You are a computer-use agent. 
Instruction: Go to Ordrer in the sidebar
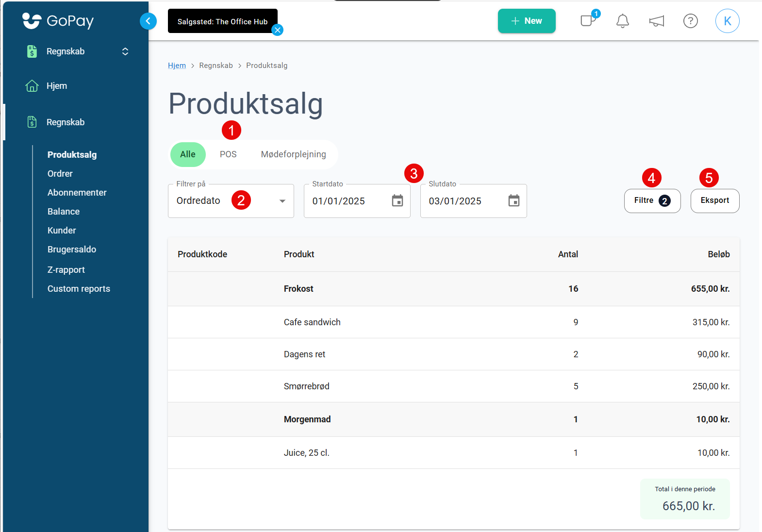coord(60,174)
